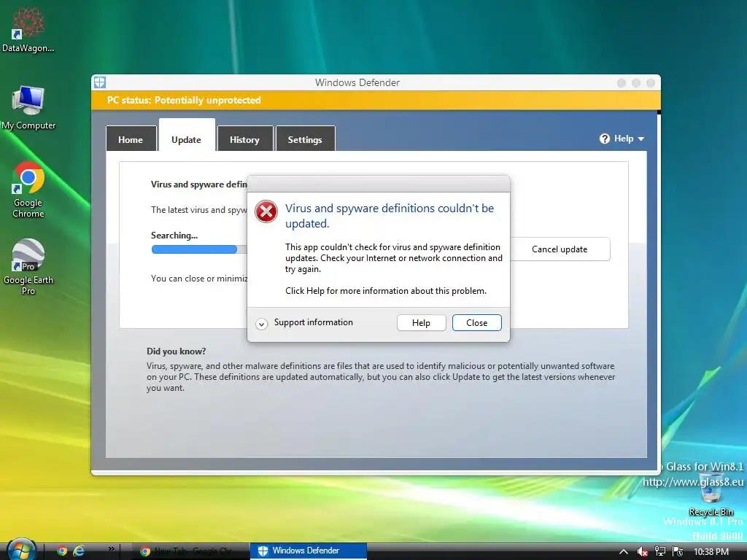This screenshot has height=560, width=747.
Task: Click the muted volume tray icon
Action: pos(642,551)
